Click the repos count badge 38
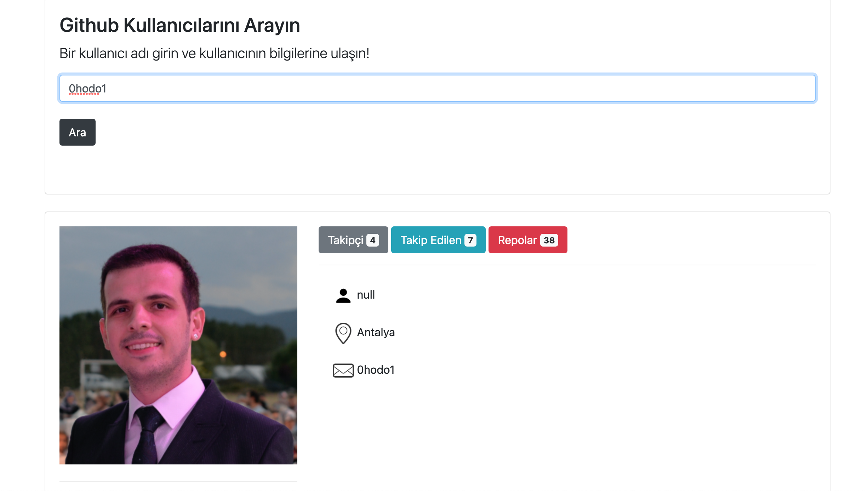The image size is (868, 491). click(549, 241)
